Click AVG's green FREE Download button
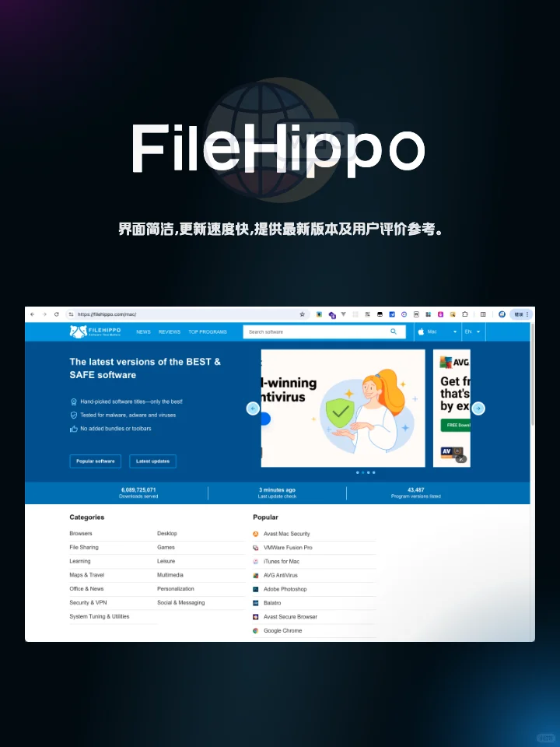Viewport: 560px width, 747px height. pos(456,425)
